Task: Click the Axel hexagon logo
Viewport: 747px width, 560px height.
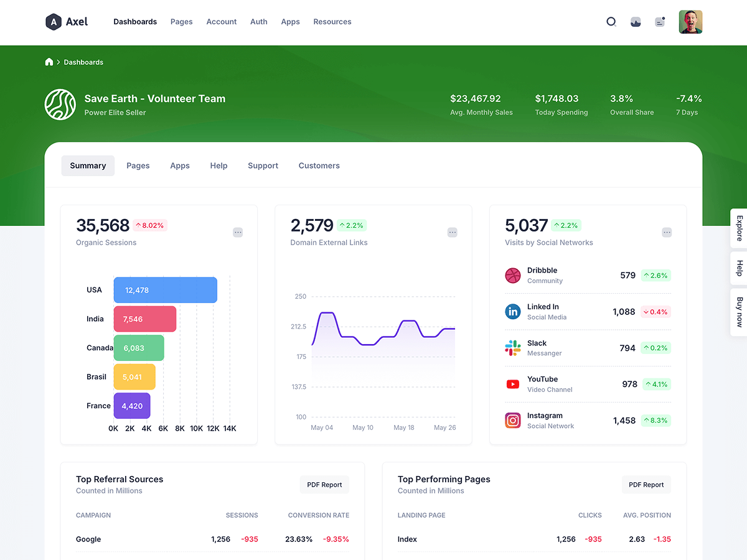Action: point(54,22)
